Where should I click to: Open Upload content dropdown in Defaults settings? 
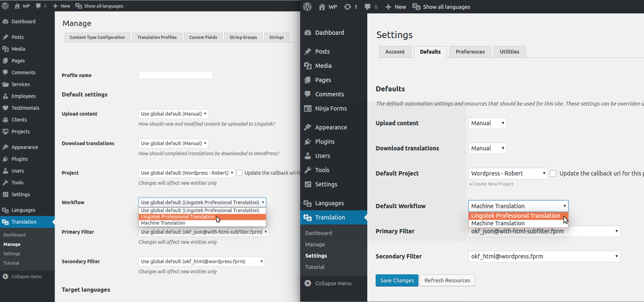click(x=487, y=123)
